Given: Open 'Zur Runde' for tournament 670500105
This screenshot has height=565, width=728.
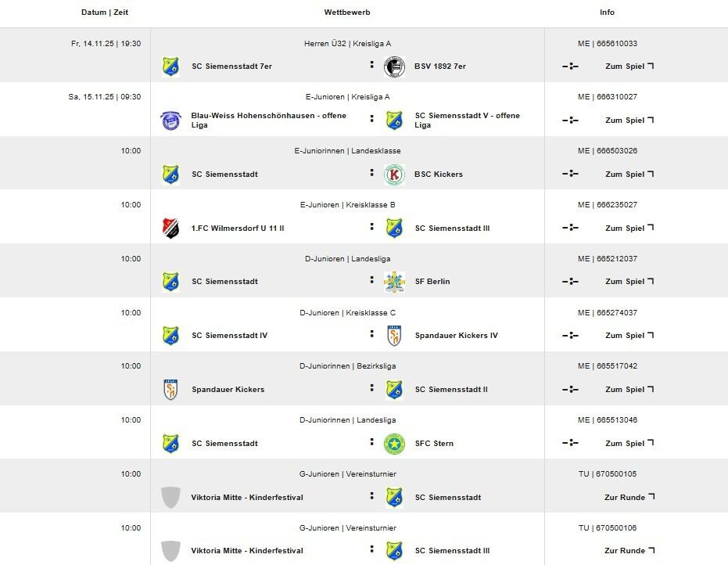Looking at the screenshot, I should click(x=629, y=498).
